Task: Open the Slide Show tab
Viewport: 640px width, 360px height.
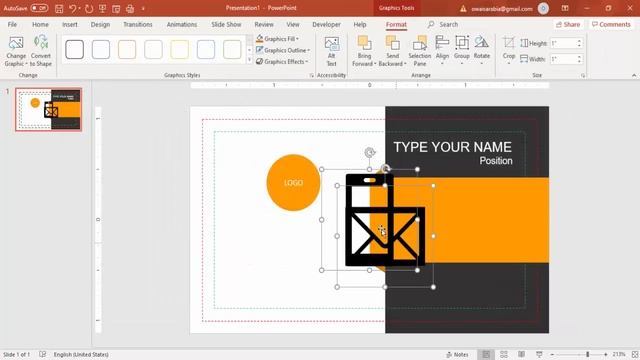Action: tap(227, 24)
